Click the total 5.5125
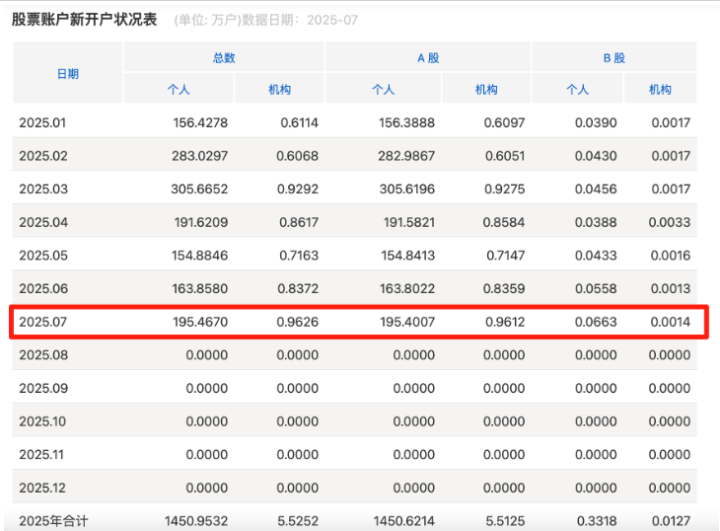The height and width of the screenshot is (531, 720). pyautogui.click(x=505, y=521)
